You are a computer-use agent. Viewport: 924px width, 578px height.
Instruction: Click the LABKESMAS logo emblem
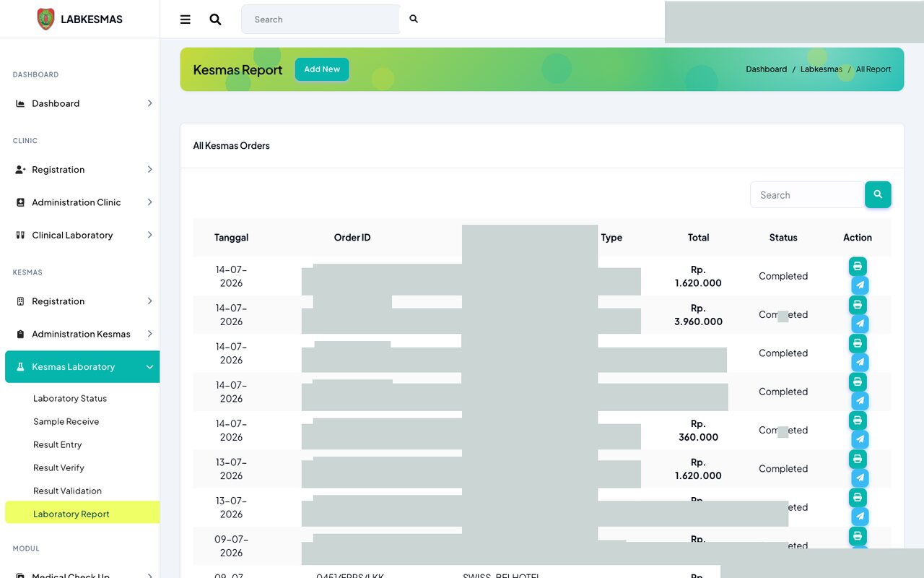pyautogui.click(x=45, y=20)
